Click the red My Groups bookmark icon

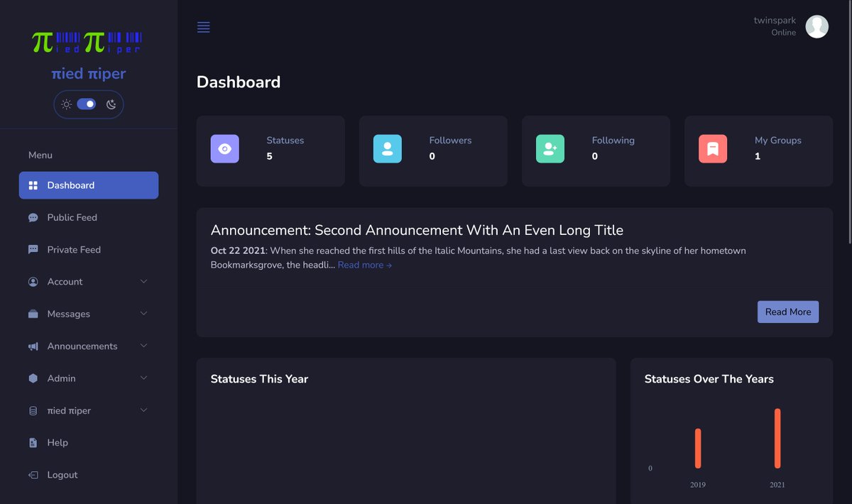(713, 149)
